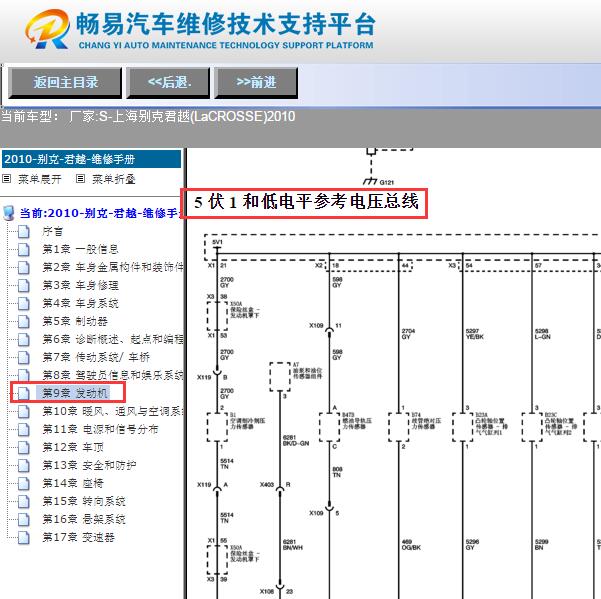The height and width of the screenshot is (599, 601).
Task: Click the diagram title 5伏1和低电平参考电压总线
Action: (x=305, y=202)
